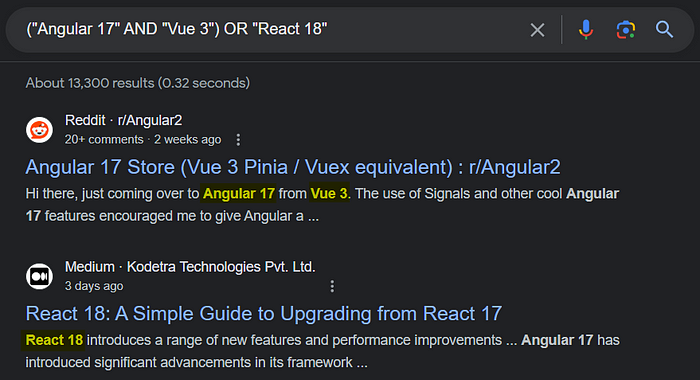
Task: Start voice search with the microphone icon
Action: coord(586,30)
